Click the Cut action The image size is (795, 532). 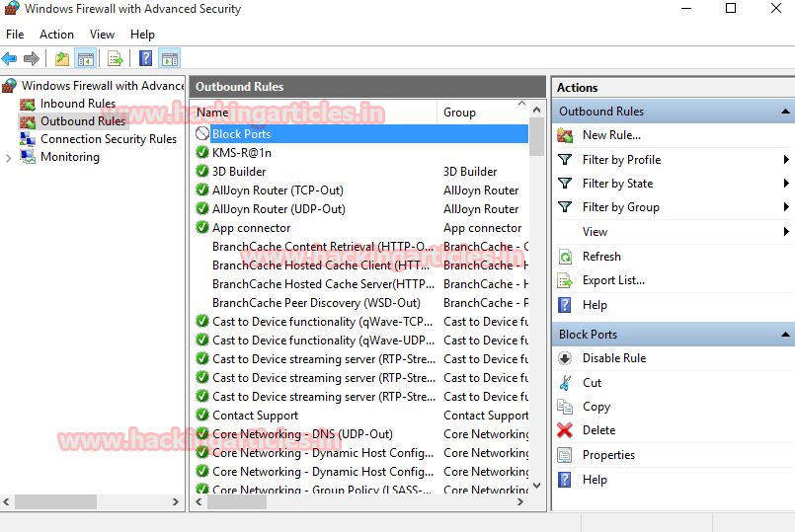tap(592, 383)
